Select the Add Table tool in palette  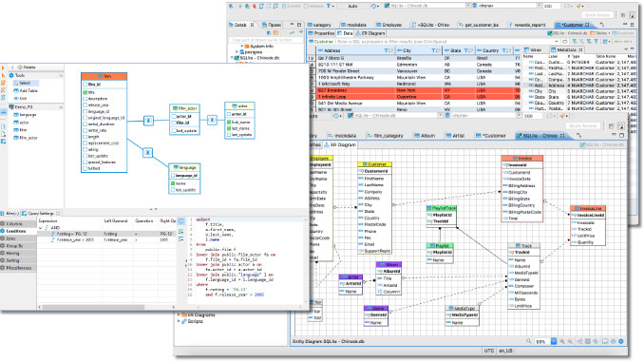26,91
